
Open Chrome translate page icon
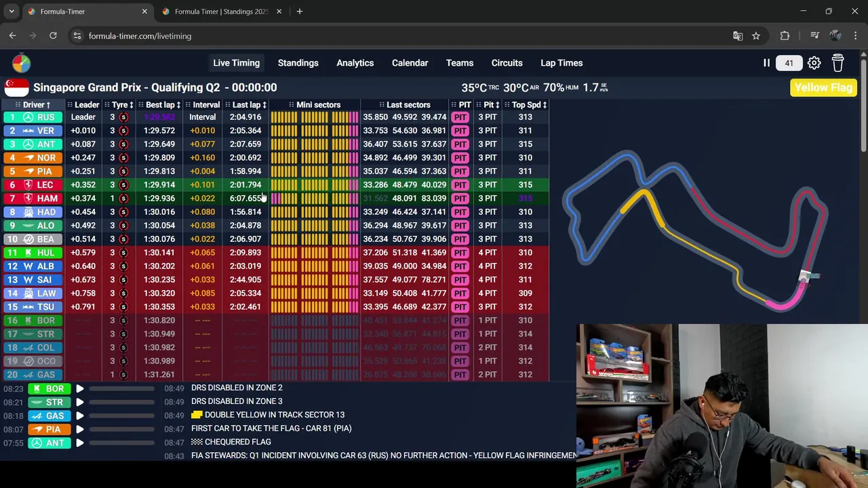pos(738,36)
